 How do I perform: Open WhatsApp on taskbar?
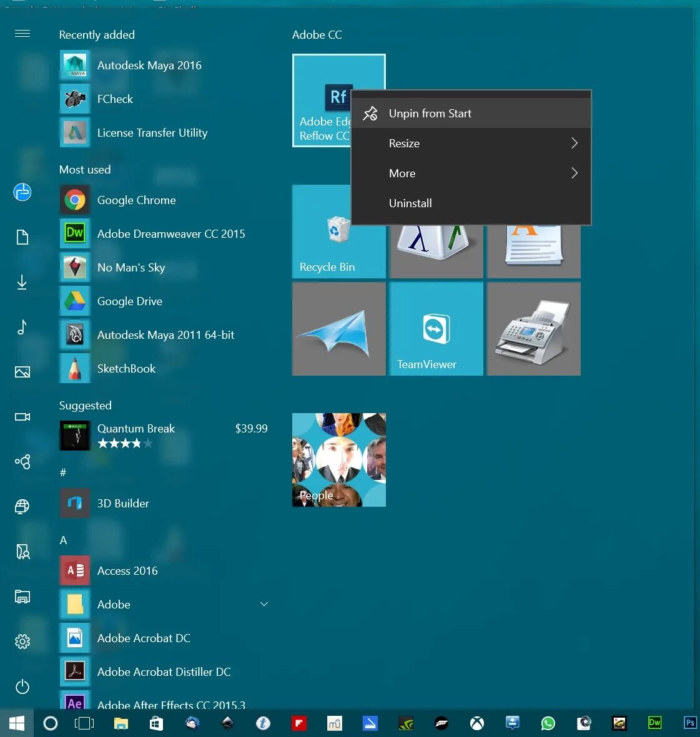click(x=548, y=723)
